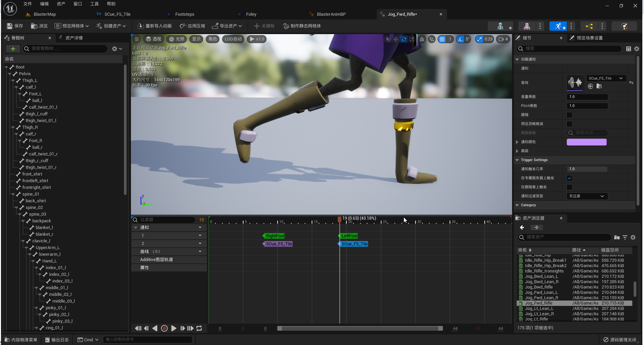Switch to the Footsteps tab

pyautogui.click(x=185, y=14)
